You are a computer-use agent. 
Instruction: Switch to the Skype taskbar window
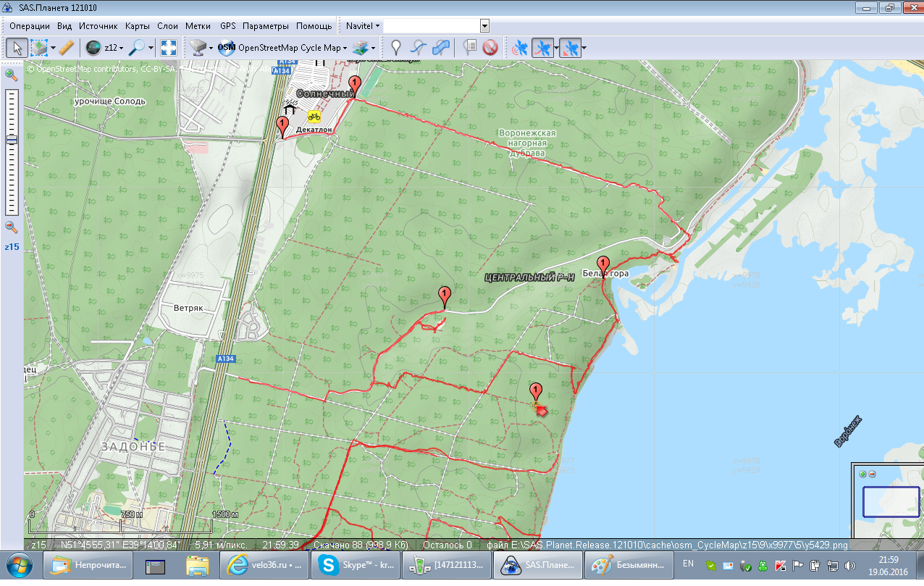coord(356,565)
